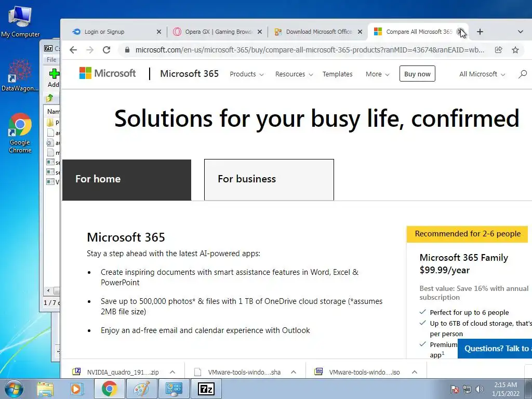Open Windows Explorer from taskbar
The width and height of the screenshot is (532, 399).
pyautogui.click(x=46, y=389)
